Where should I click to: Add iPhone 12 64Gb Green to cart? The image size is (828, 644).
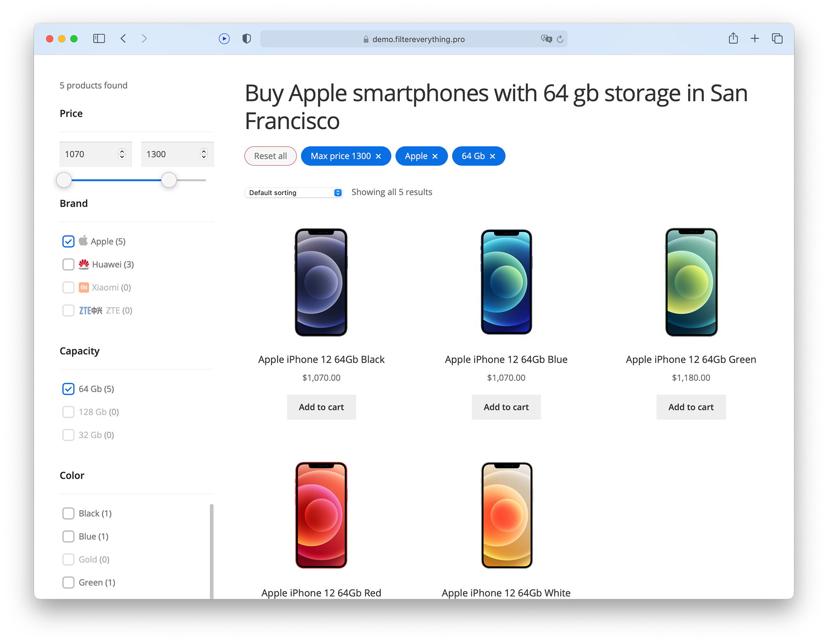pyautogui.click(x=691, y=407)
